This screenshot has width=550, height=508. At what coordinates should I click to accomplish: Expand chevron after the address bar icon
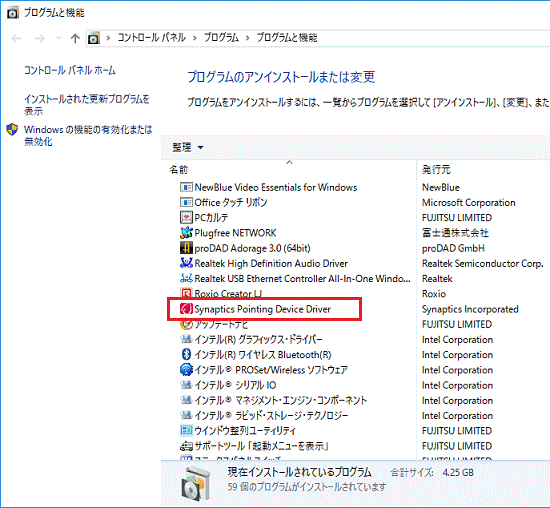[x=108, y=38]
